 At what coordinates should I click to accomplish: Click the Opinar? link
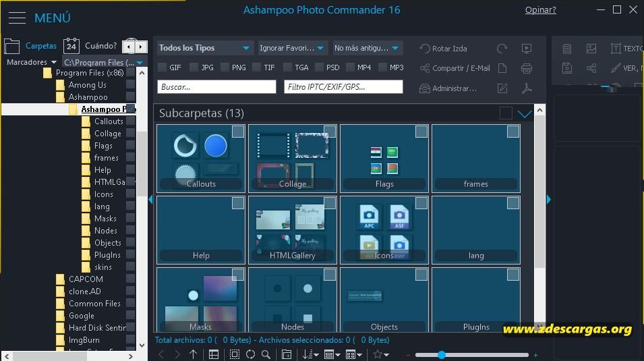541,10
